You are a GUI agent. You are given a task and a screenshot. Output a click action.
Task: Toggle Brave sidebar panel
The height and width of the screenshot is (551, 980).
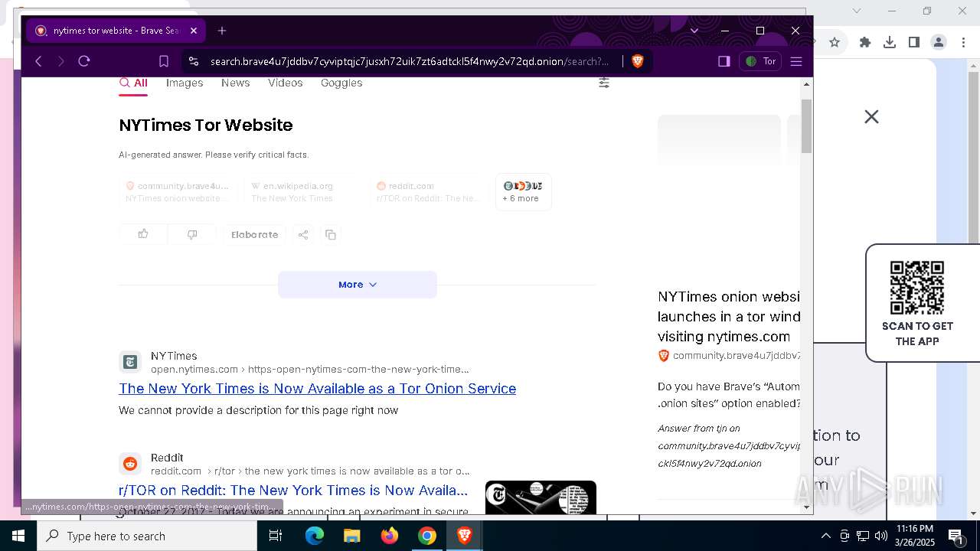pos(724,61)
